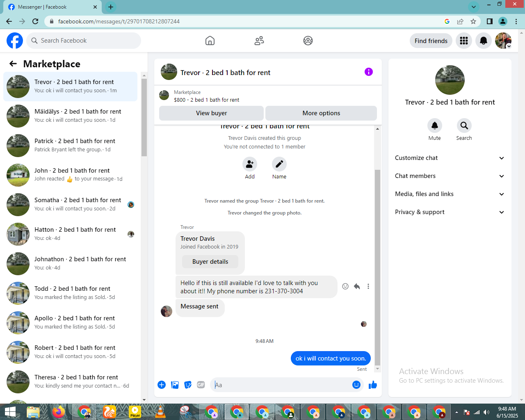
Task: Click the chat message scrollbar thumb
Action: pos(377,267)
